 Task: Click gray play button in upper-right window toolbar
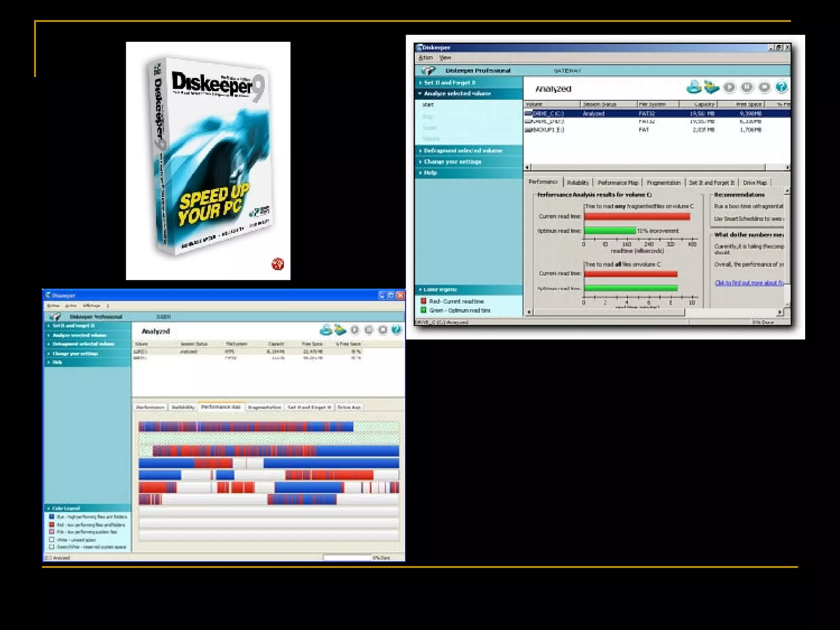point(729,87)
